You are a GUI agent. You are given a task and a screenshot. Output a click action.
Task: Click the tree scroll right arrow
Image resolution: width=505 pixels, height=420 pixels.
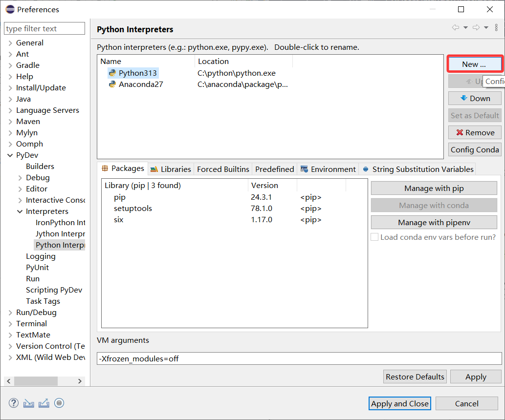80,381
